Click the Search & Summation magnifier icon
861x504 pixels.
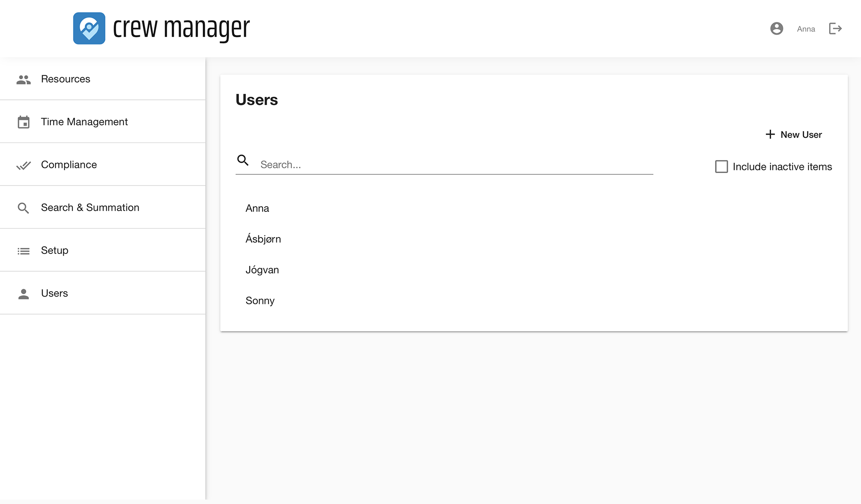coord(24,208)
